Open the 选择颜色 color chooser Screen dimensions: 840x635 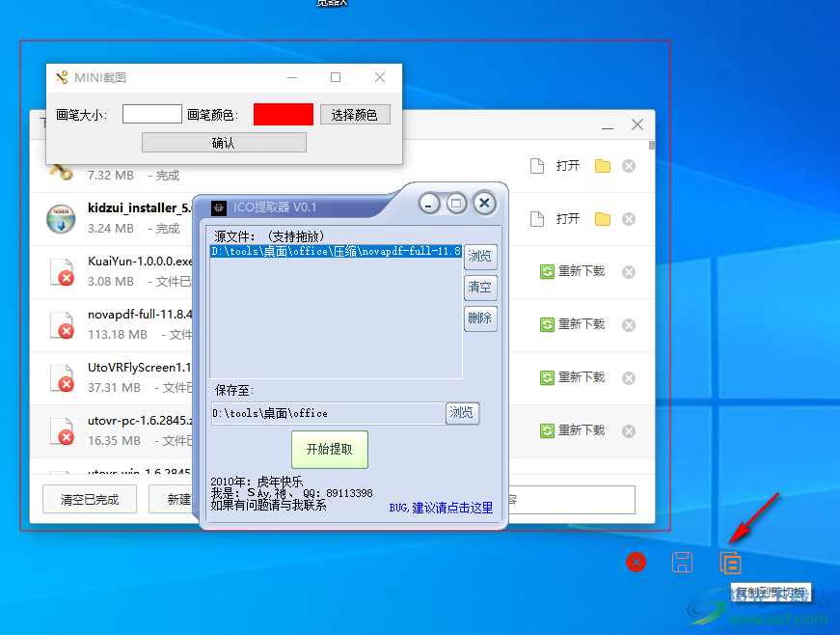coord(355,115)
